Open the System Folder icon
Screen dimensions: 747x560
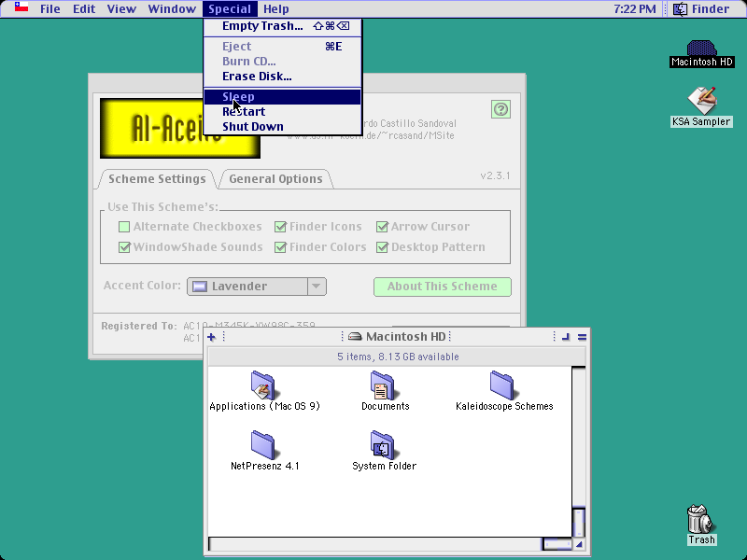pyautogui.click(x=383, y=445)
